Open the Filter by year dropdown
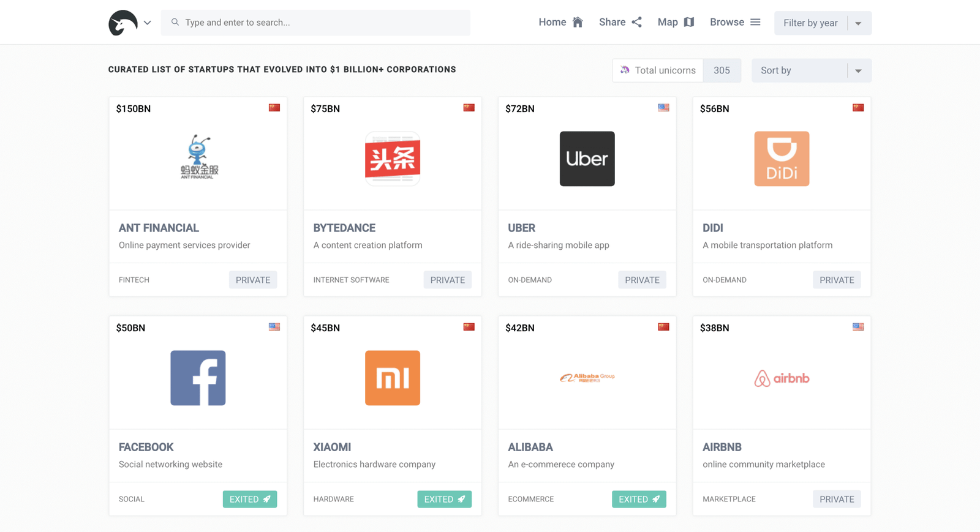 822,23
